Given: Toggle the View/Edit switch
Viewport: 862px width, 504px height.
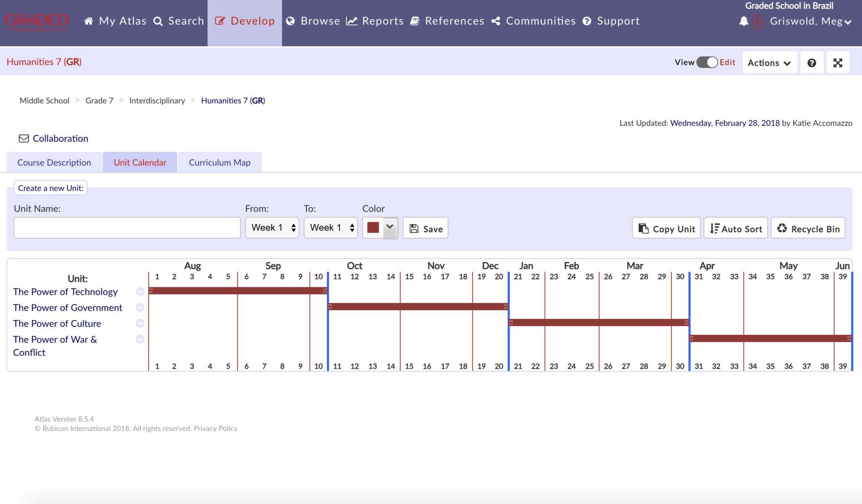Looking at the screenshot, I should 707,62.
